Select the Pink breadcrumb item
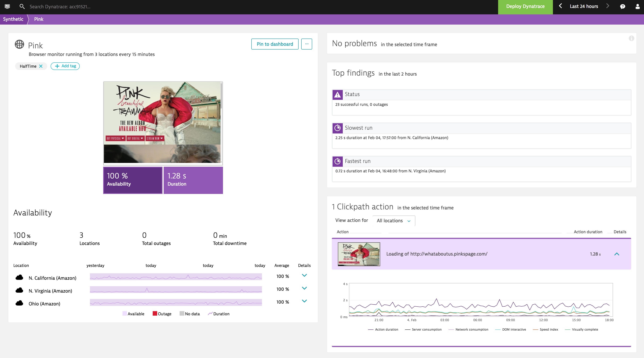 pos(39,19)
